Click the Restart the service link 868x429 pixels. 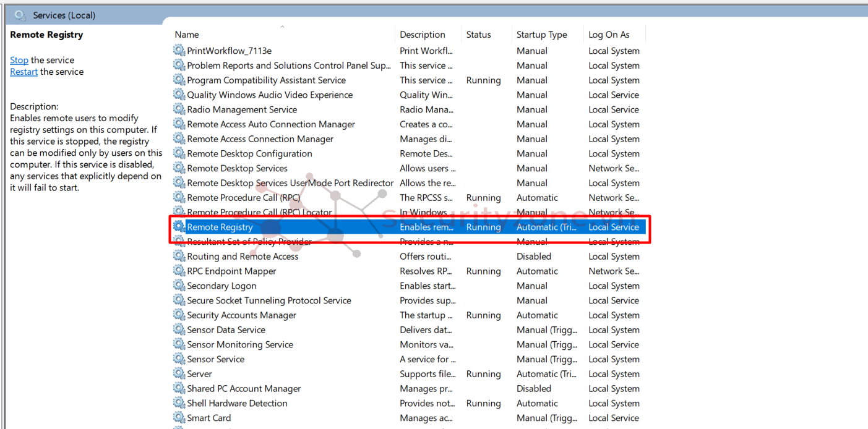pyautogui.click(x=24, y=72)
